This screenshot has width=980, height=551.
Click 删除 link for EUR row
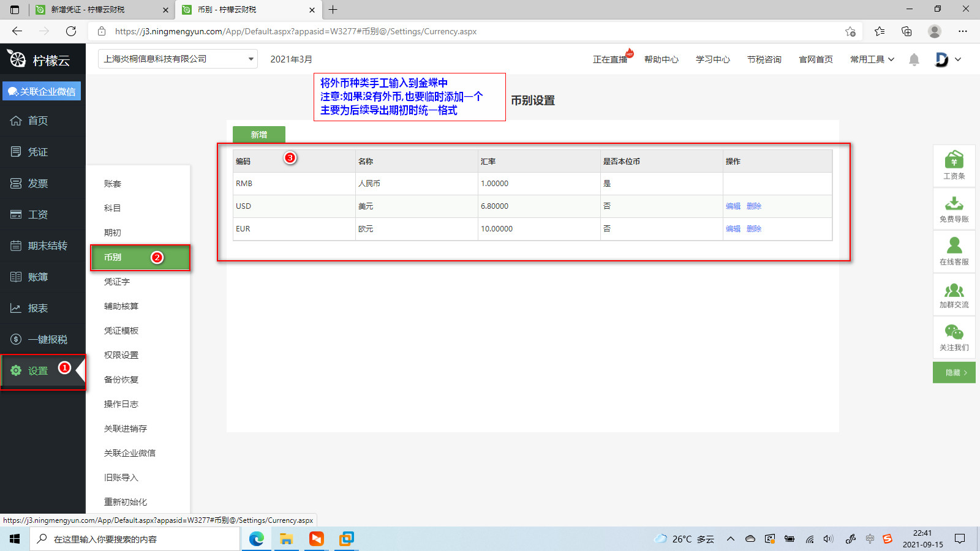pyautogui.click(x=754, y=229)
